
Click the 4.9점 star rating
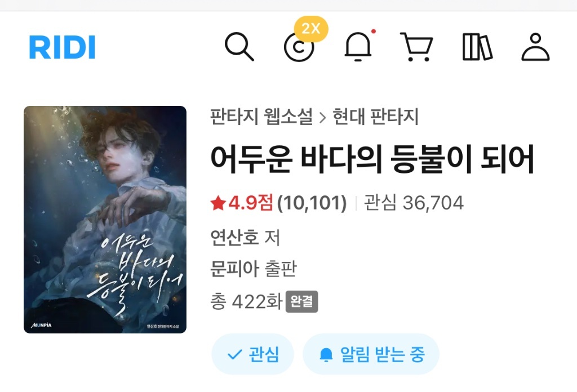241,203
